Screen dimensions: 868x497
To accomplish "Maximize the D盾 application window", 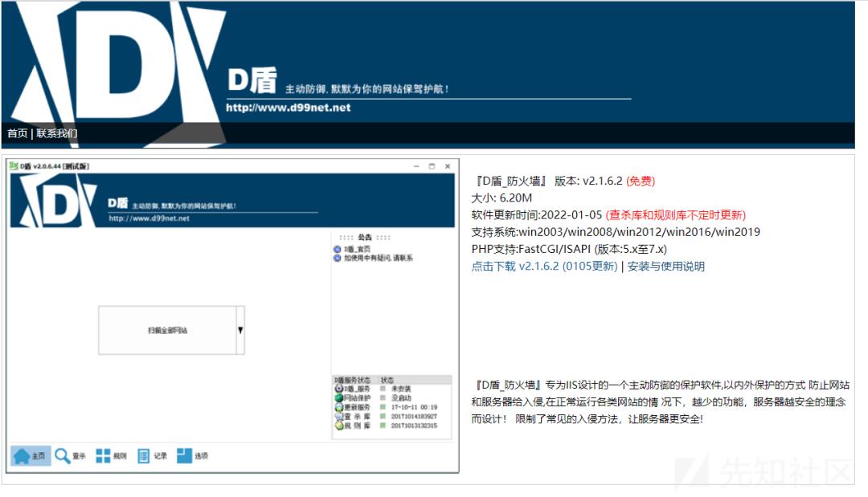I will pos(432,166).
